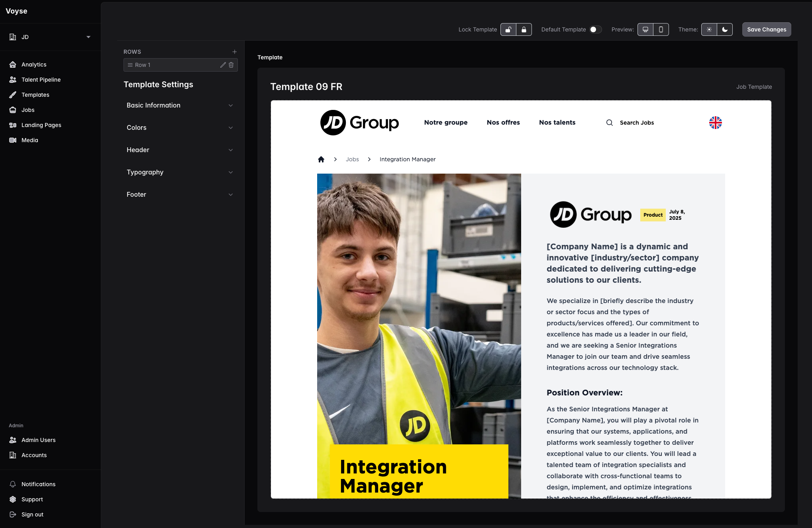Click the Search Jobs field
812x528 pixels.
[x=637, y=123]
